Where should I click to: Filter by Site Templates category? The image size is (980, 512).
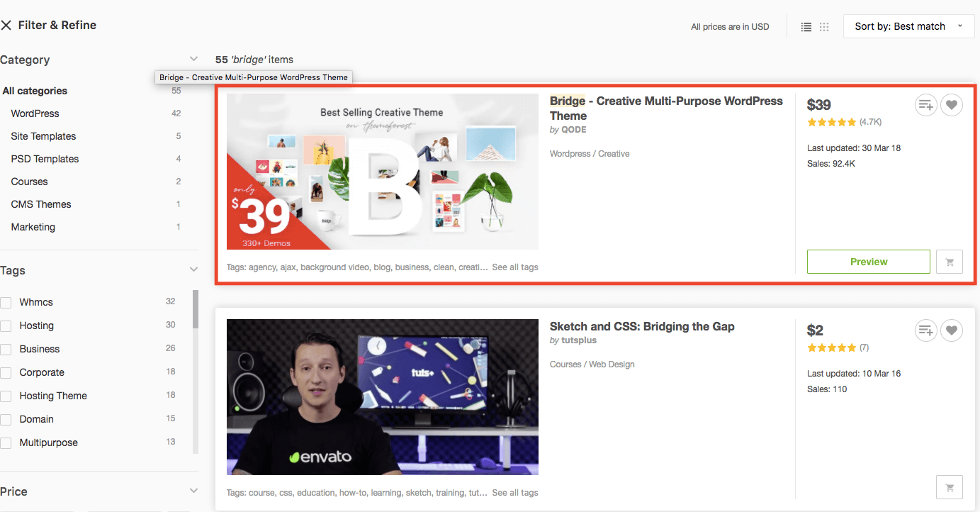[43, 136]
